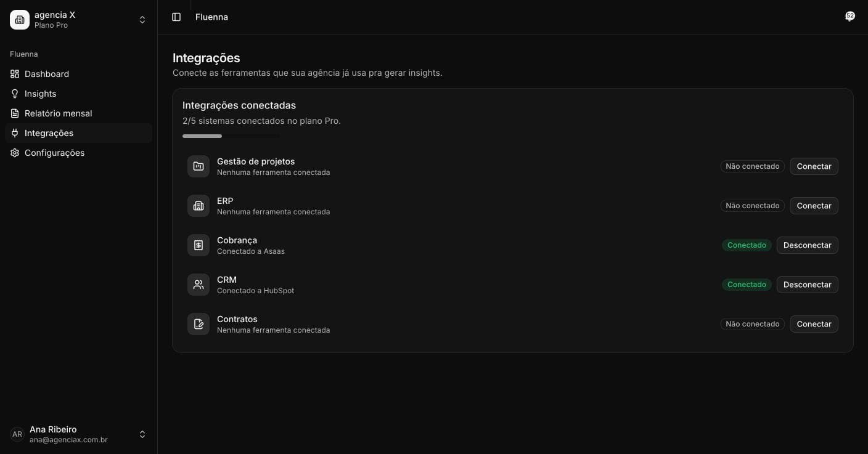Screen dimensions: 868x454
Task: Click Não conectado badge for ERP
Action: click(753, 206)
